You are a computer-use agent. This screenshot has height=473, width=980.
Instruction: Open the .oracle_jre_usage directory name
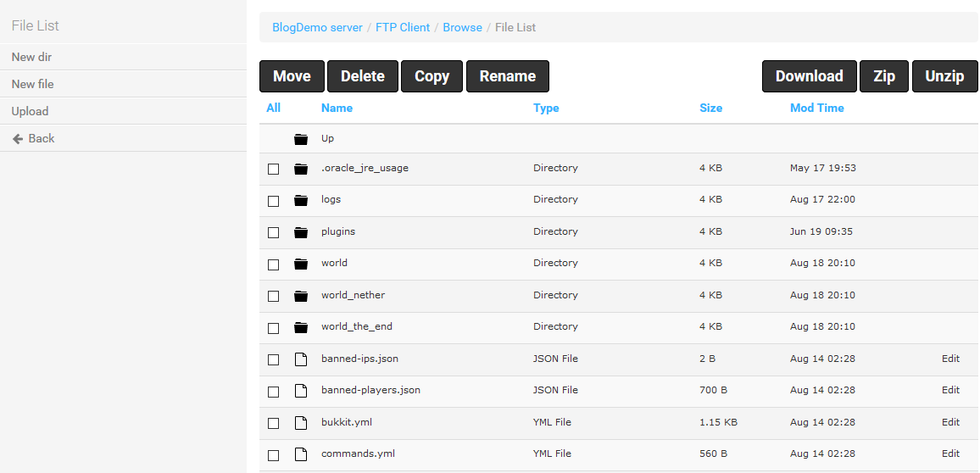[x=365, y=168]
